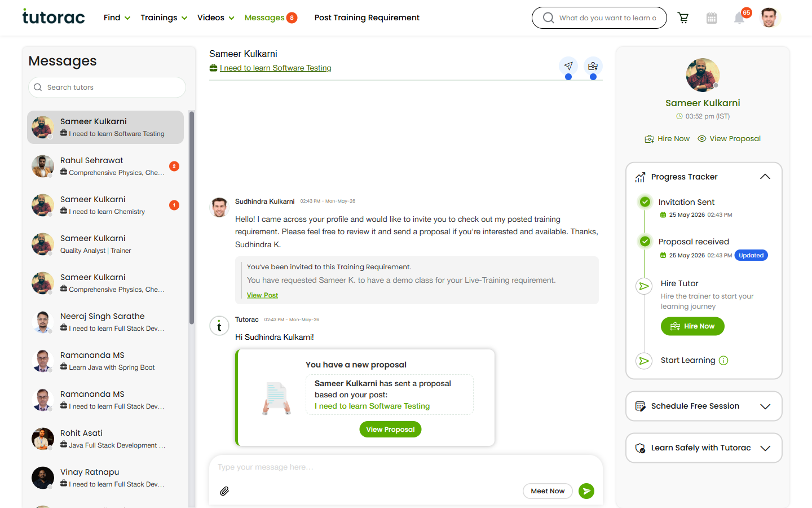Send message with green arrow button
Viewport: 812px width, 508px height.
pos(586,491)
